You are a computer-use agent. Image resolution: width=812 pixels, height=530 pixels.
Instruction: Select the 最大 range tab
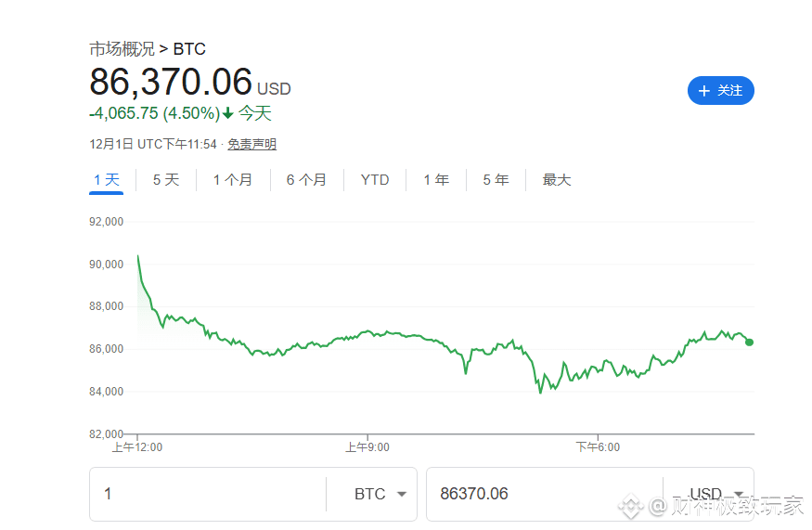point(557,180)
